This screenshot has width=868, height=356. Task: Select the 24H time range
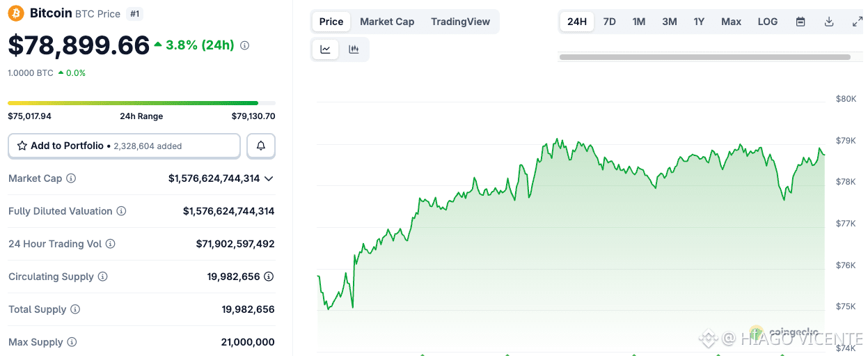(x=577, y=22)
